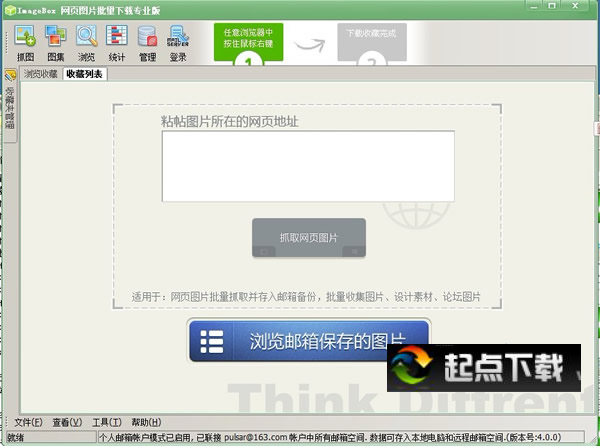The image size is (600, 446).
Task: Open the 工具(T) menu
Action: point(107,422)
